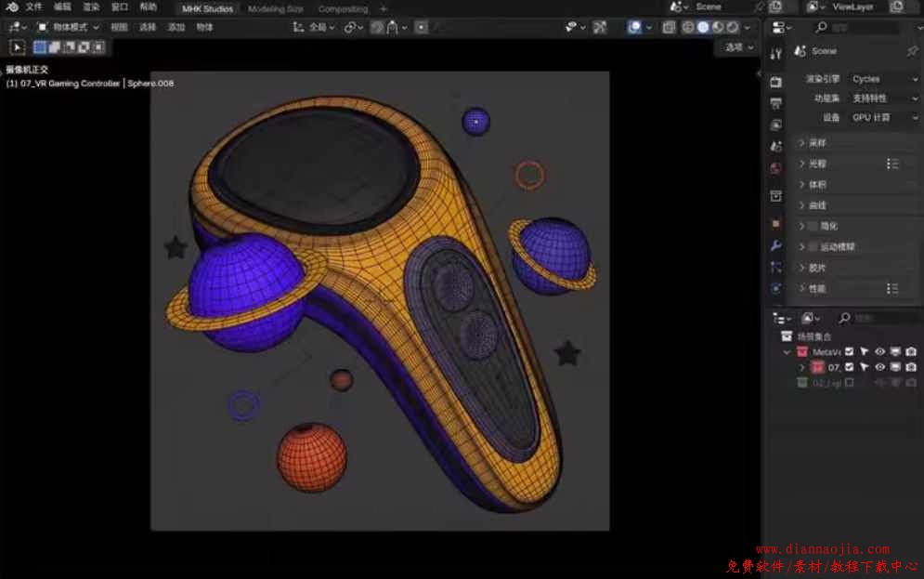The height and width of the screenshot is (579, 924).
Task: Open the Modifier wrench properties tab
Action: click(776, 245)
